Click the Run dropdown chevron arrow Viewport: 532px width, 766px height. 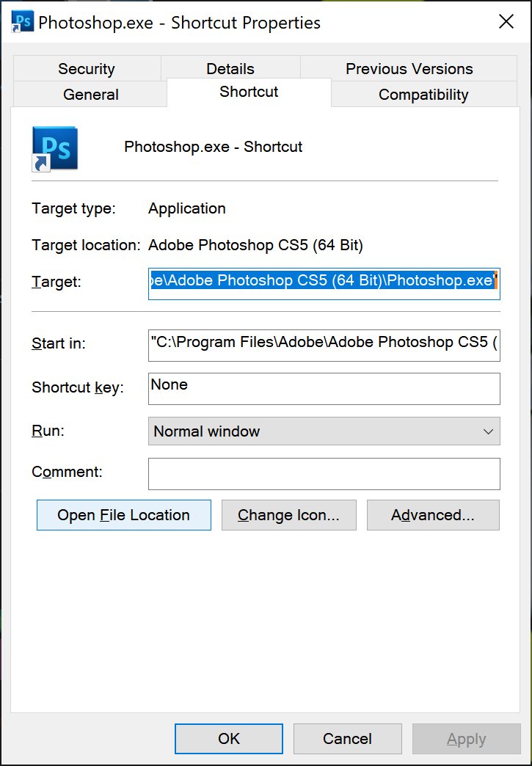coord(488,431)
